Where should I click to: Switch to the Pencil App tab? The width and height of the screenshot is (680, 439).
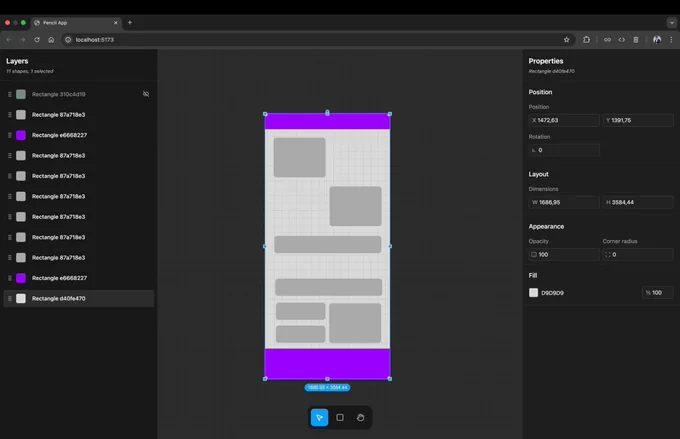[76, 23]
